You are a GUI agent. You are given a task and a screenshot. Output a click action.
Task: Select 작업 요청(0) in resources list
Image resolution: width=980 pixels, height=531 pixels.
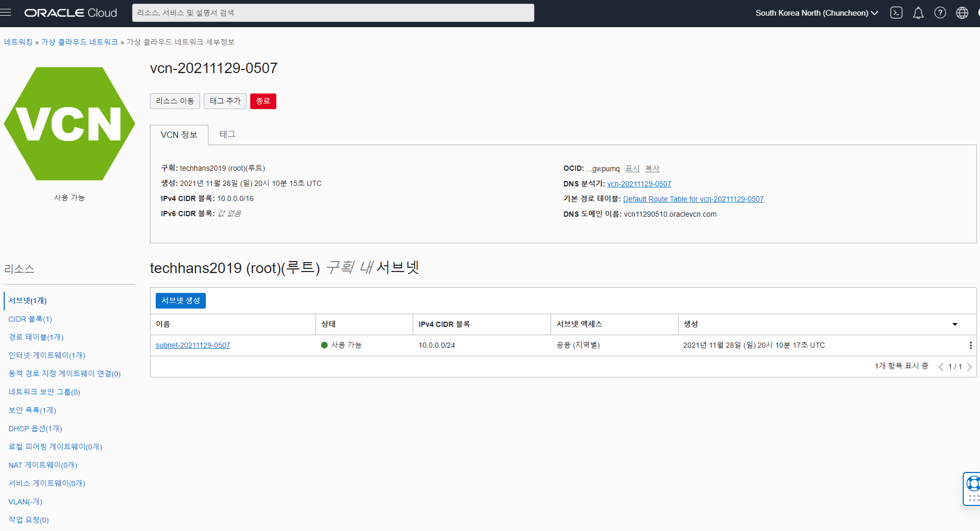tap(29, 520)
